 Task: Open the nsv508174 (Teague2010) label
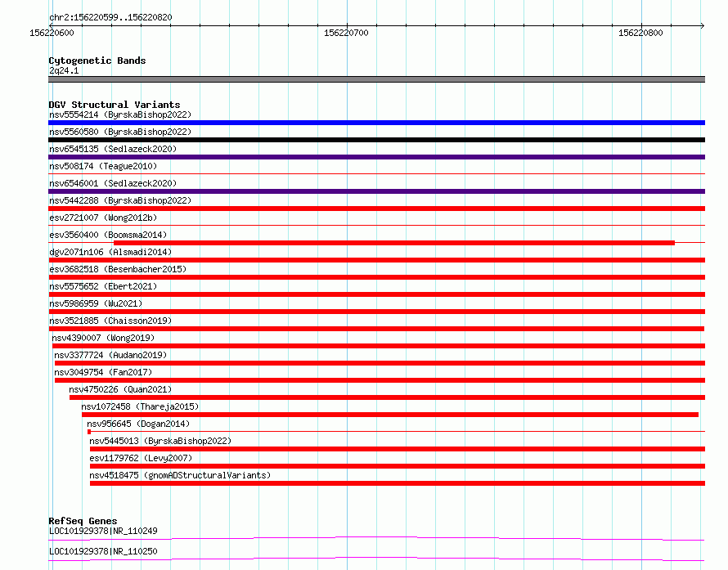point(103,166)
